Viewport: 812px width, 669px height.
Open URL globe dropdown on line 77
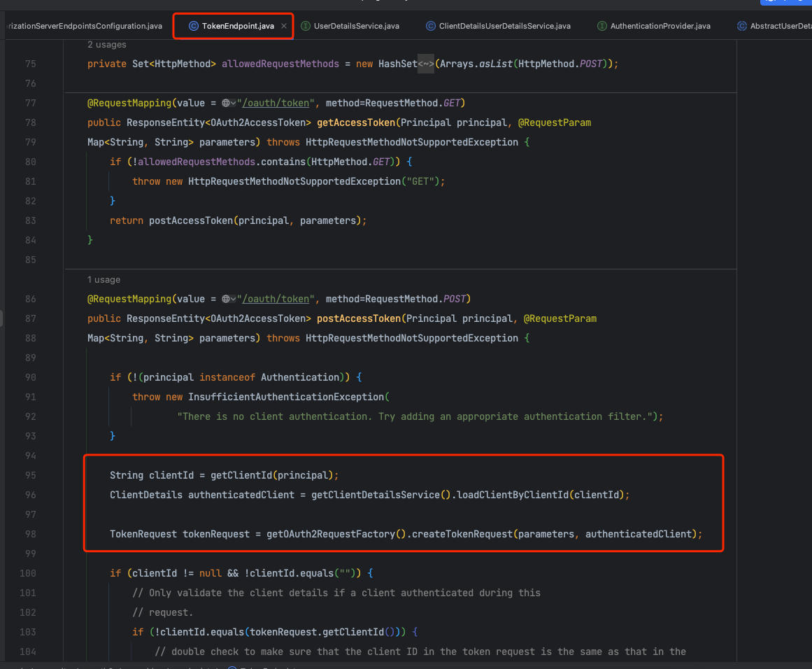[229, 103]
